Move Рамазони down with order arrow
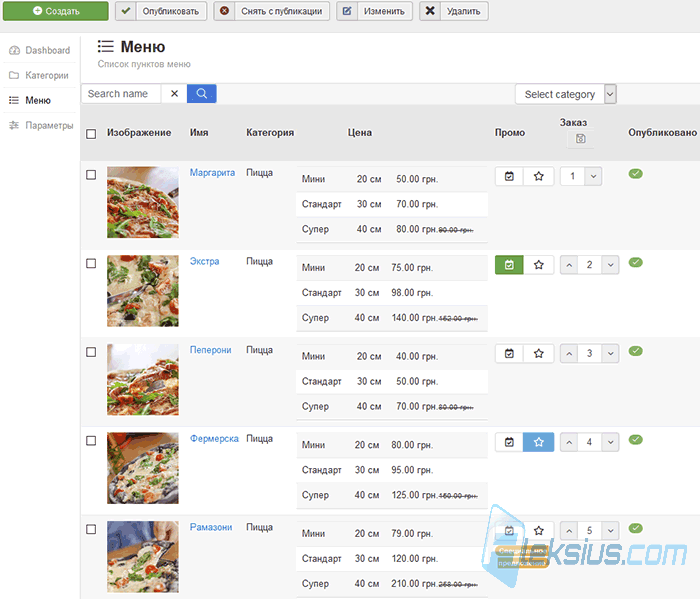 (x=610, y=531)
